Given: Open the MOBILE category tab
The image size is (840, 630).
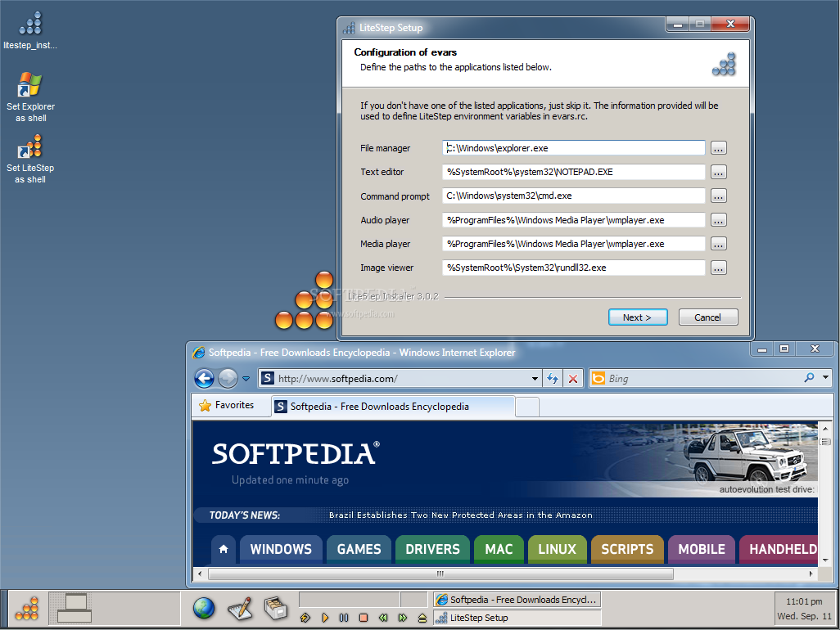Looking at the screenshot, I should click(x=702, y=549).
